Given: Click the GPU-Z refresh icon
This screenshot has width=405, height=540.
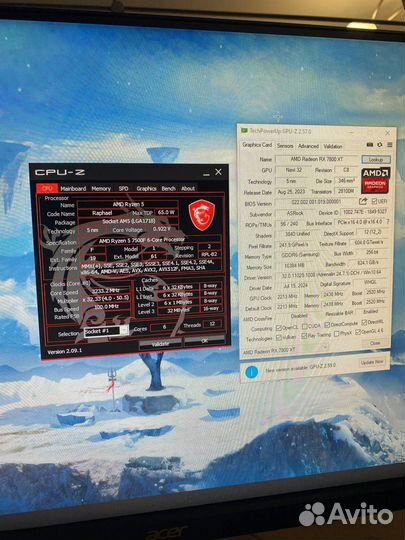Looking at the screenshot, I should pos(380,145).
